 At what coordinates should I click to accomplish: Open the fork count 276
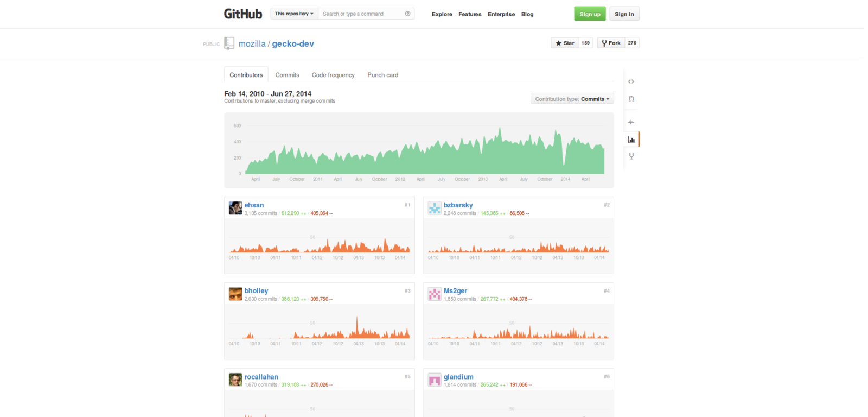(x=632, y=43)
